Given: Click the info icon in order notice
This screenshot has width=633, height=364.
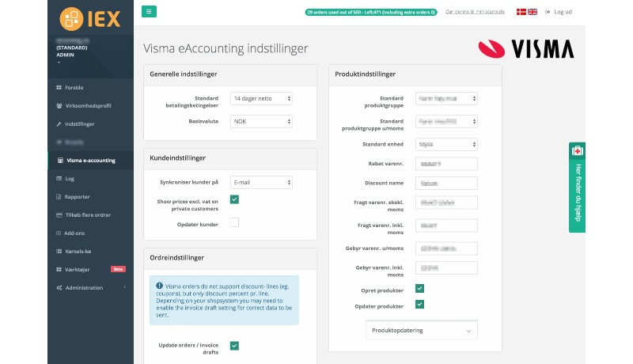Looking at the screenshot, I should coord(160,286).
